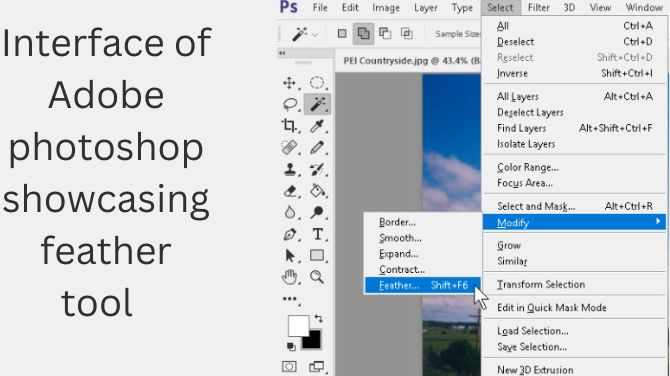This screenshot has width=670, height=376.
Task: Choose Transform Selection menu entry
Action: (x=574, y=285)
